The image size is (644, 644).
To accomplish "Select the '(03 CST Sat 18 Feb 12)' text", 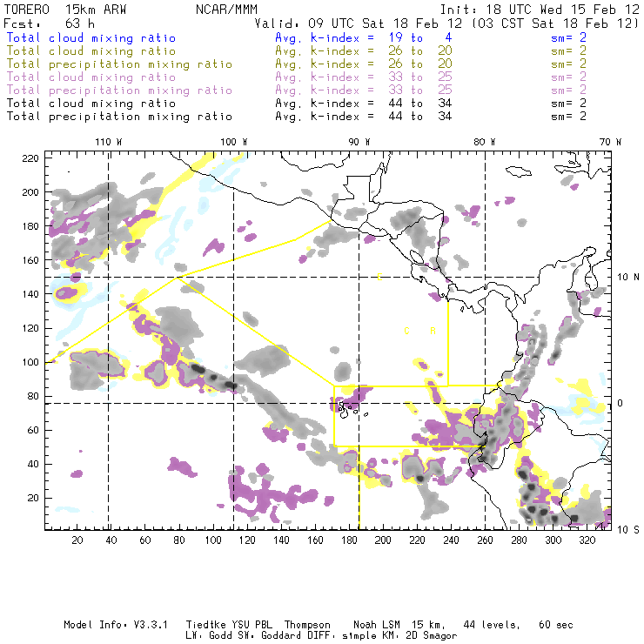I will [554, 23].
